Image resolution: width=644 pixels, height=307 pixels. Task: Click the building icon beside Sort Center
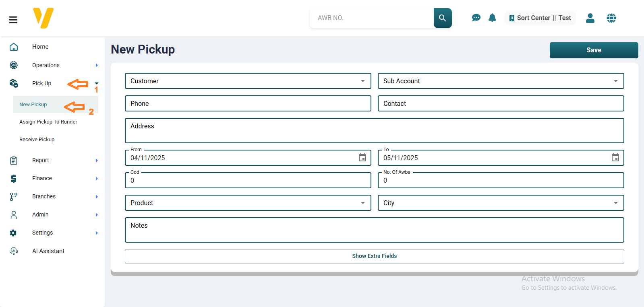tap(511, 18)
